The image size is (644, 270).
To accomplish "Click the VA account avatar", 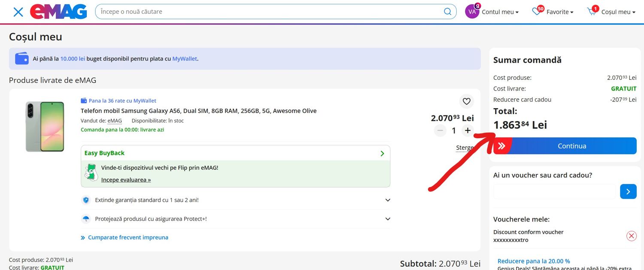I will (x=472, y=12).
